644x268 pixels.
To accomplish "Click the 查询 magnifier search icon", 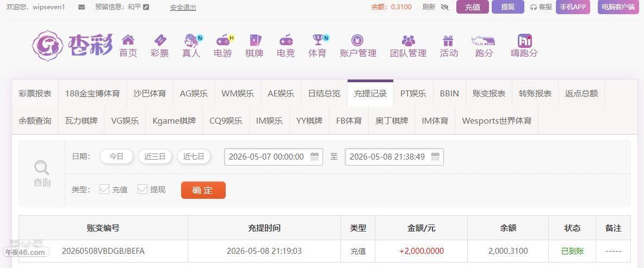I will tap(42, 167).
